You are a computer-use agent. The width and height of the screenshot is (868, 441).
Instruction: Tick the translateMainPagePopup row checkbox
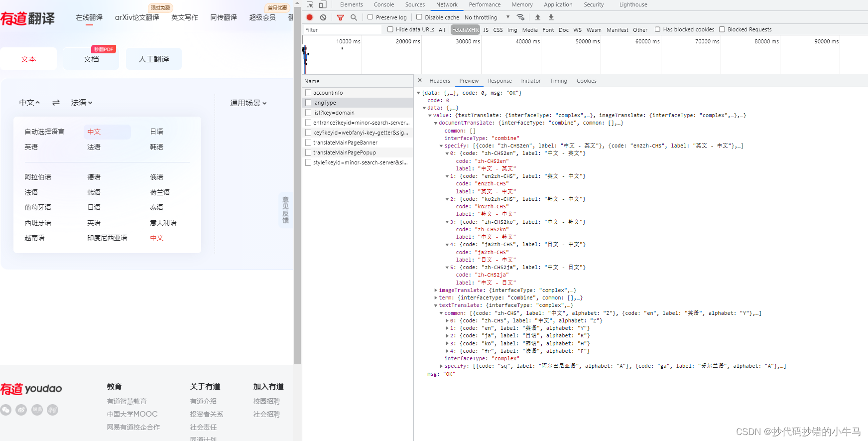tap(308, 152)
